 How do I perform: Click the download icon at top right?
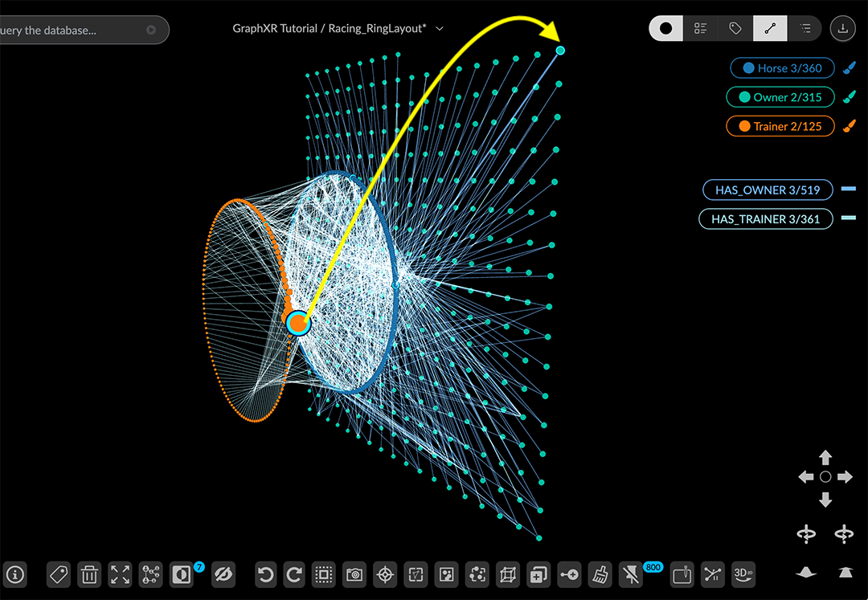[842, 28]
